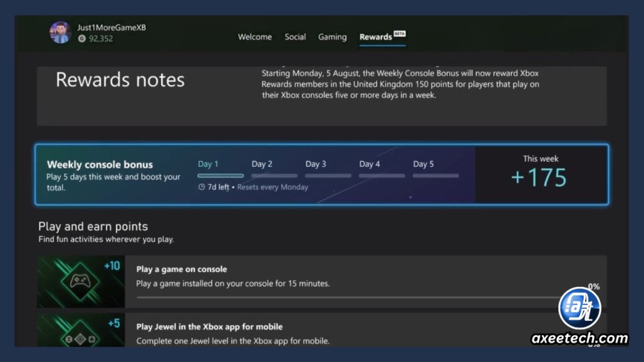Open the Rewards notes panel
This screenshot has width=644, height=362.
321,96
